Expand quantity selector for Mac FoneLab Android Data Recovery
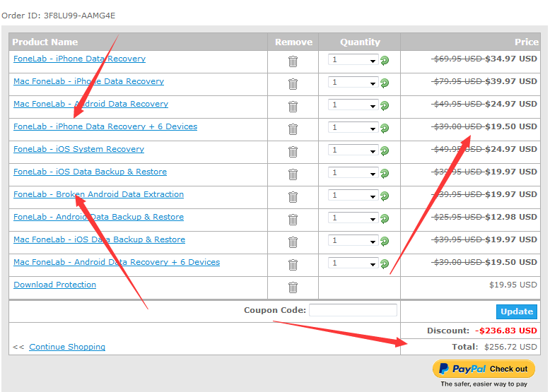Image resolution: width=550 pixels, height=392 pixels. tap(353, 105)
